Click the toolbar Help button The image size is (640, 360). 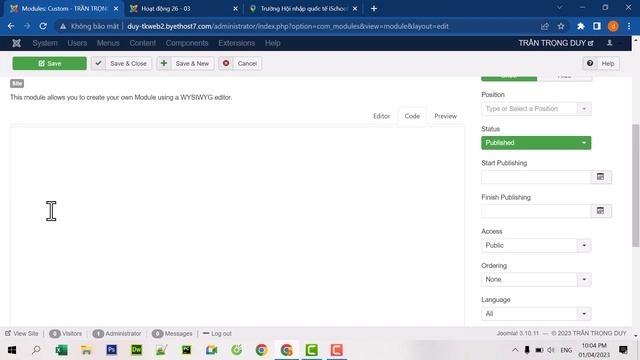pyautogui.click(x=601, y=64)
